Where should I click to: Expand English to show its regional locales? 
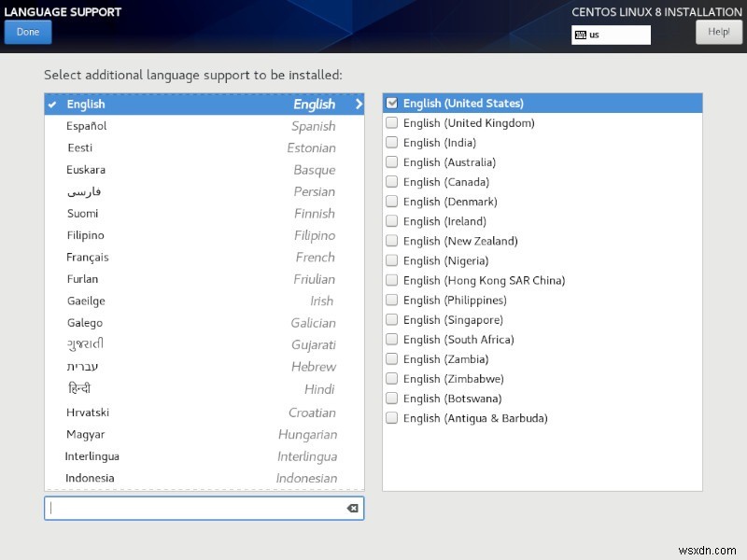click(x=358, y=105)
